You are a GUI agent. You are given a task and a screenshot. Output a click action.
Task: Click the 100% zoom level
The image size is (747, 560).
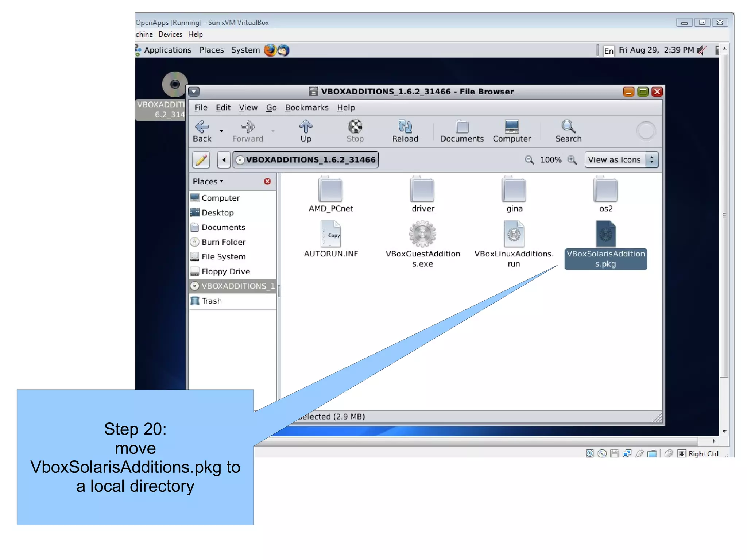tap(551, 160)
